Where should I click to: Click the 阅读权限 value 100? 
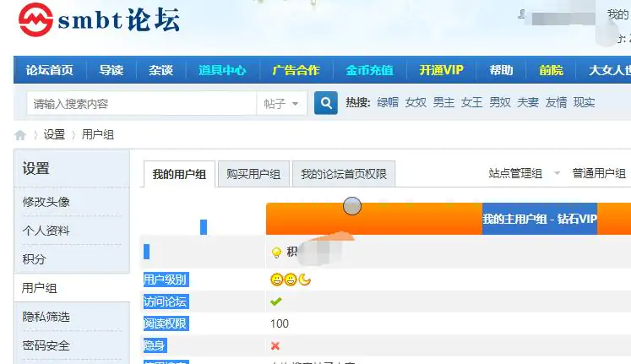click(280, 323)
